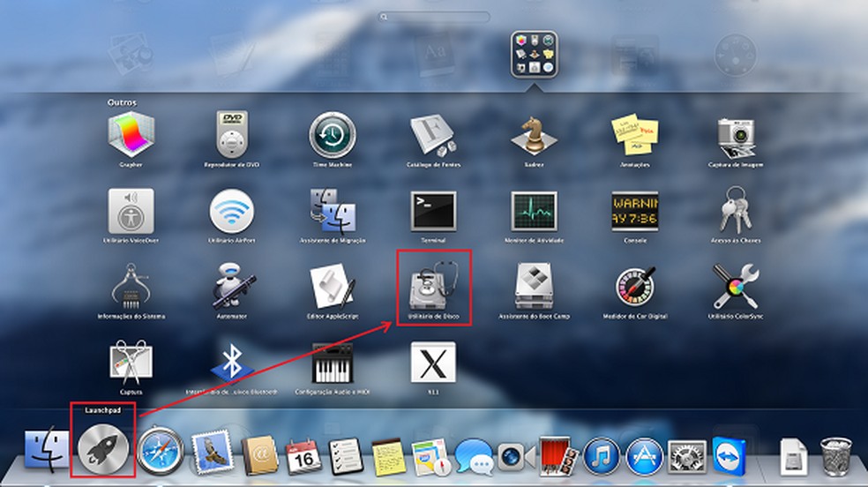
Task: Launch Migration Assistant
Action: (333, 212)
